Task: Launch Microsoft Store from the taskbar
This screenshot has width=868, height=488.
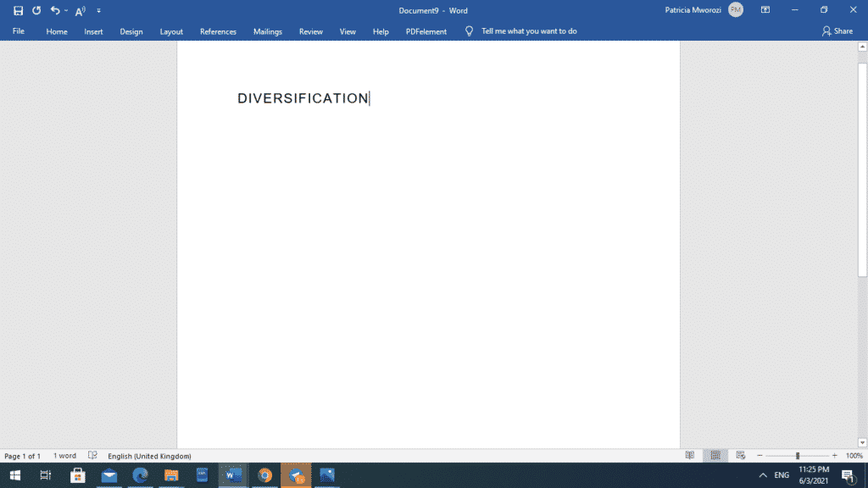Action: pos(77,475)
